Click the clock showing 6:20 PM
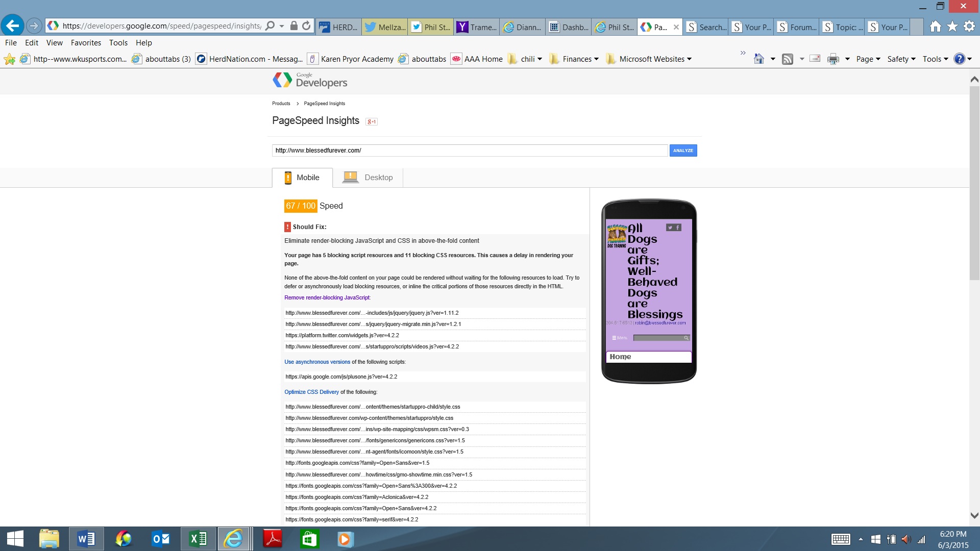The image size is (980, 551). (953, 534)
